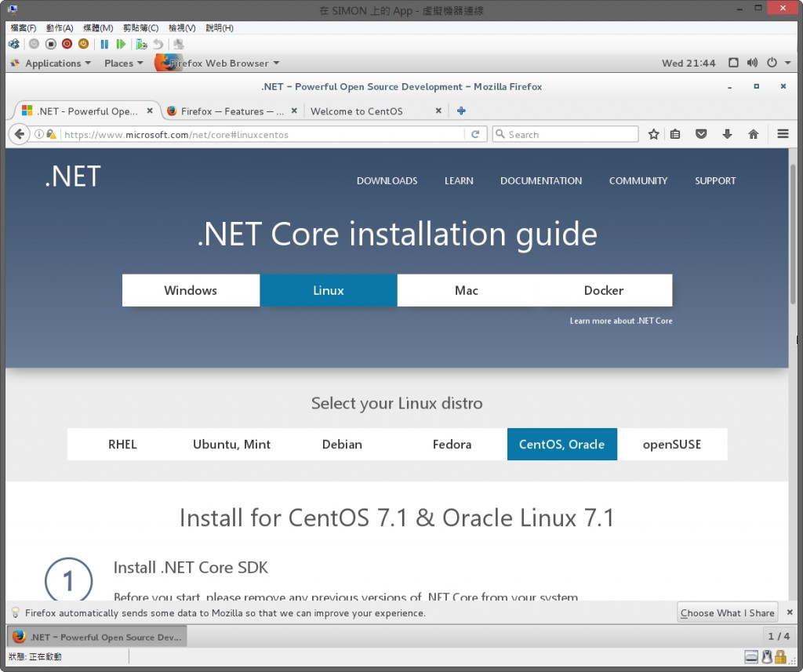Click Learn more about .NET Core link
The height and width of the screenshot is (672, 803).
pyautogui.click(x=621, y=321)
